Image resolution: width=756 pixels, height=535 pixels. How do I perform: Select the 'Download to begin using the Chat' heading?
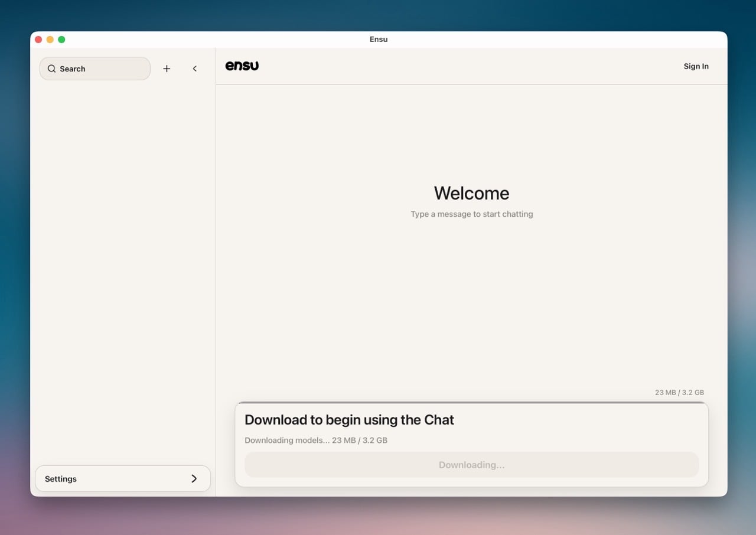pyautogui.click(x=349, y=420)
